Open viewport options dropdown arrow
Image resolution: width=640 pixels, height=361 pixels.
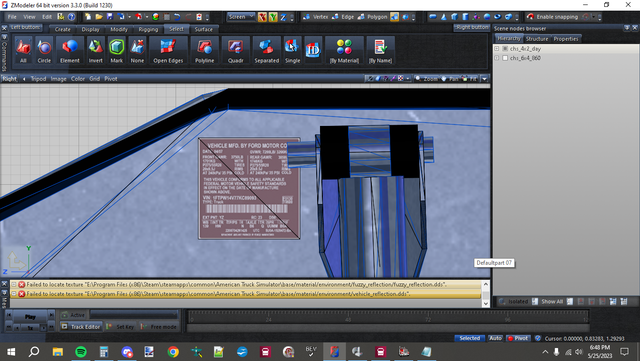click(x=484, y=79)
